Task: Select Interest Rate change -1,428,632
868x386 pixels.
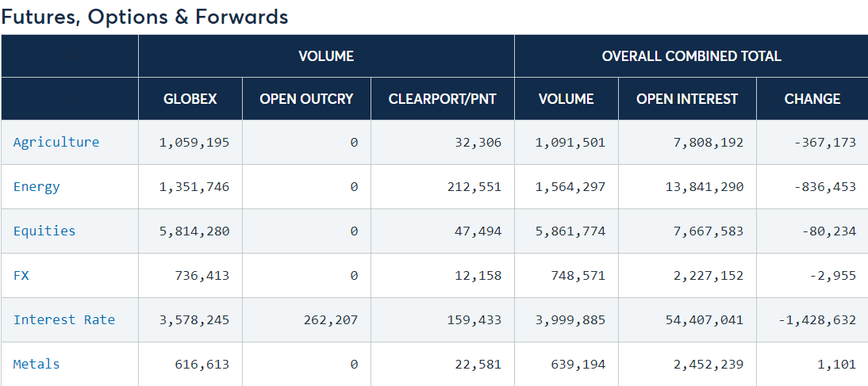Action: click(817, 320)
